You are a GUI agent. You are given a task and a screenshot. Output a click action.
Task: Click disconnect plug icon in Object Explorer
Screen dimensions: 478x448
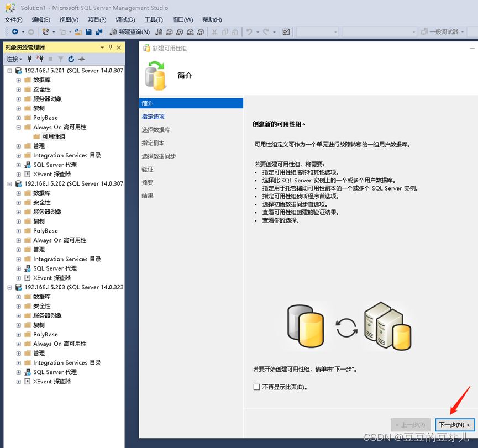[40, 59]
